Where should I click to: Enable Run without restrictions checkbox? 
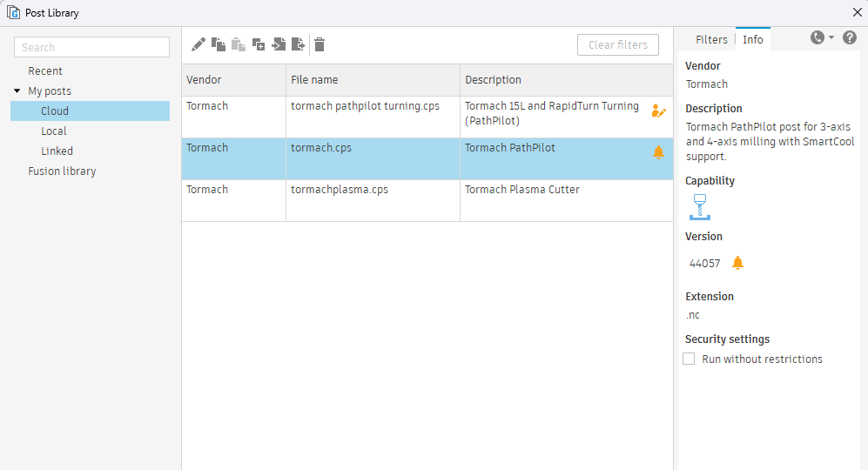[689, 359]
